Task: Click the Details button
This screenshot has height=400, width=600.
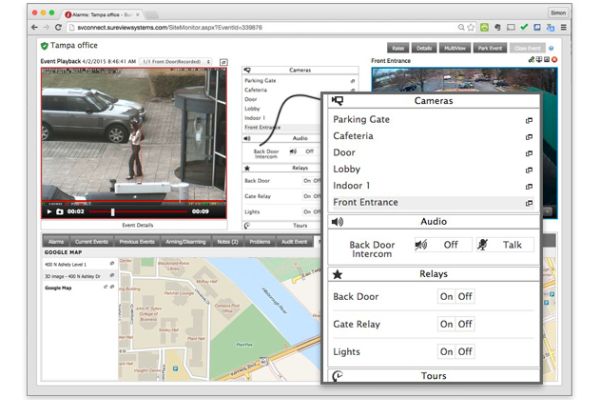Action: pos(424,48)
